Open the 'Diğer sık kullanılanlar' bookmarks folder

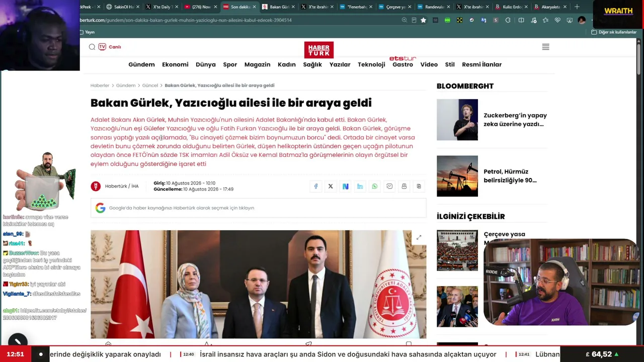tap(614, 32)
